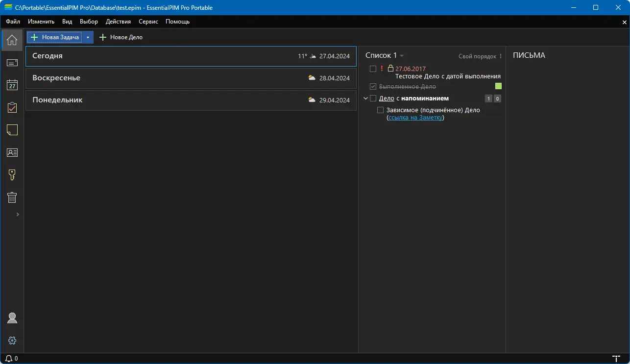Expand the sidebar with the chevron
The image size is (630, 364).
click(x=18, y=214)
